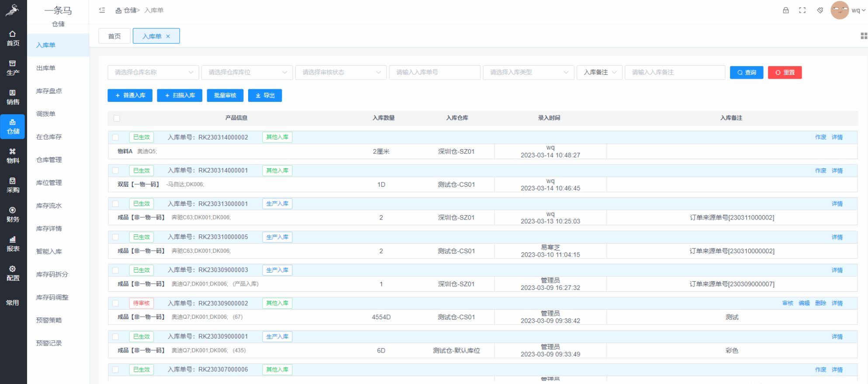Open the 请选择仓库名称 dropdown
Screen dimensions: 868x384
click(153, 72)
